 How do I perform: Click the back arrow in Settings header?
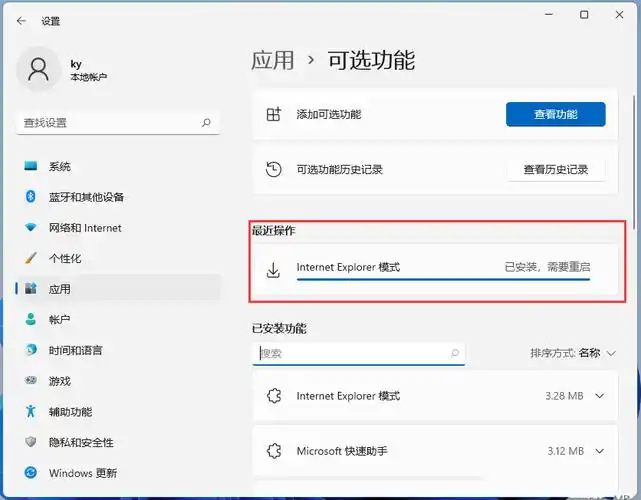[x=21, y=19]
